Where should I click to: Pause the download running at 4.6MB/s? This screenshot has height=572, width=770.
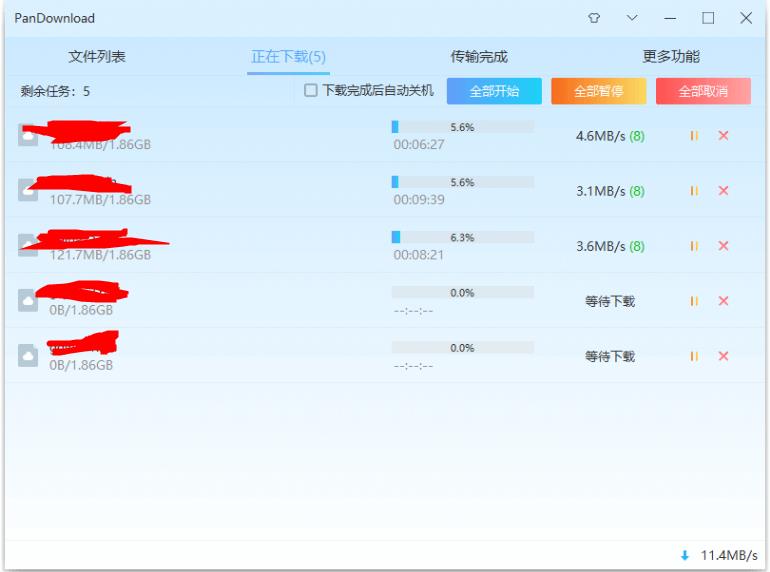[694, 136]
